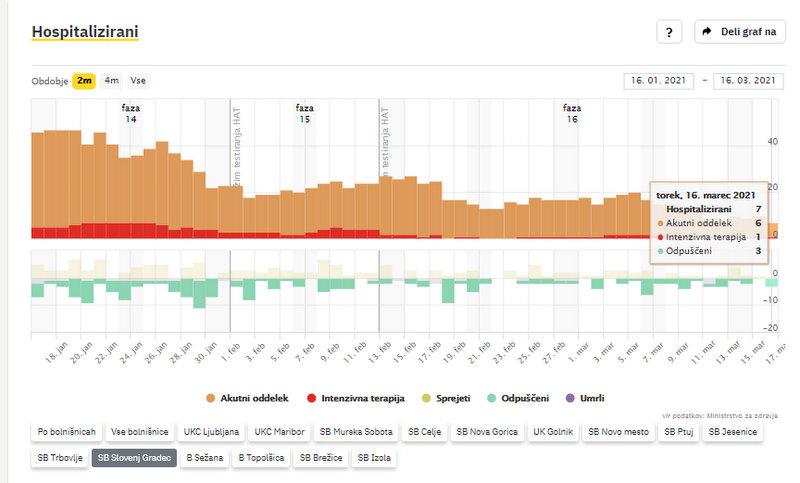
Task: Toggle Intenzivna terapija legend series
Action: (356, 398)
